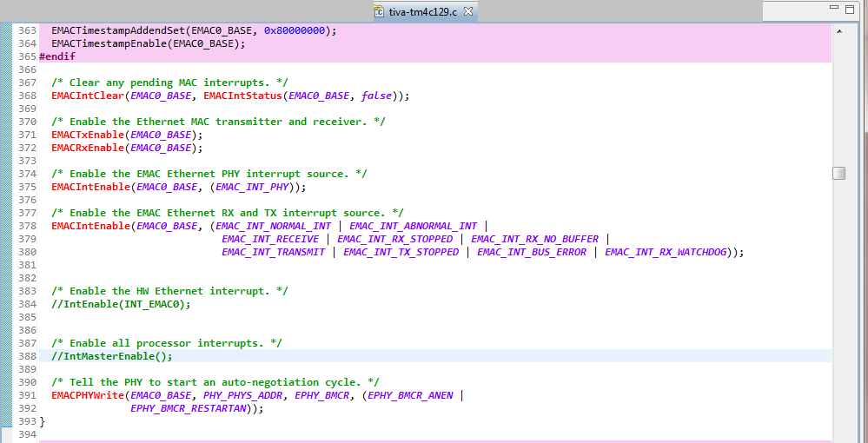Click commented-out IntMasterEnable() line
Image resolution: width=868 pixels, height=443 pixels.
[x=112, y=356]
